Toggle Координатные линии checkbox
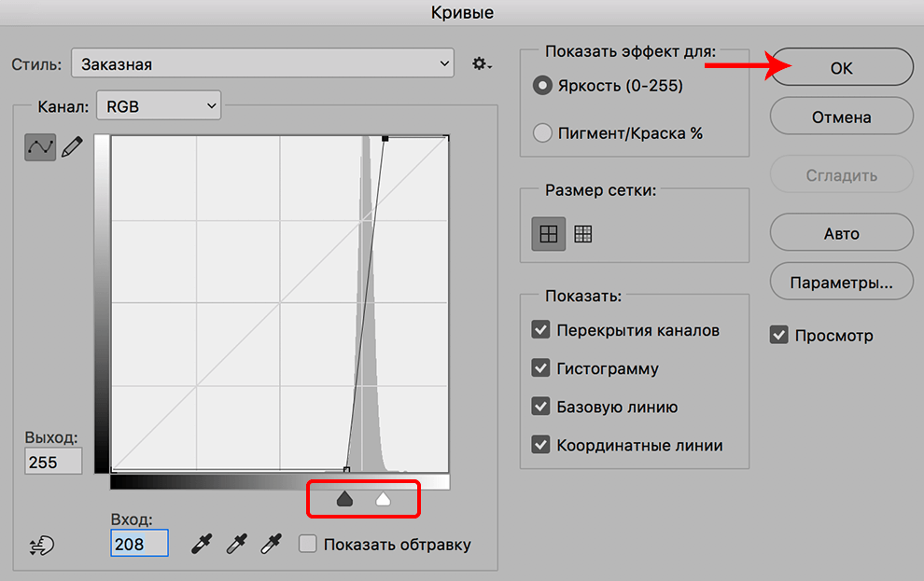The width and height of the screenshot is (924, 581). tap(540, 445)
